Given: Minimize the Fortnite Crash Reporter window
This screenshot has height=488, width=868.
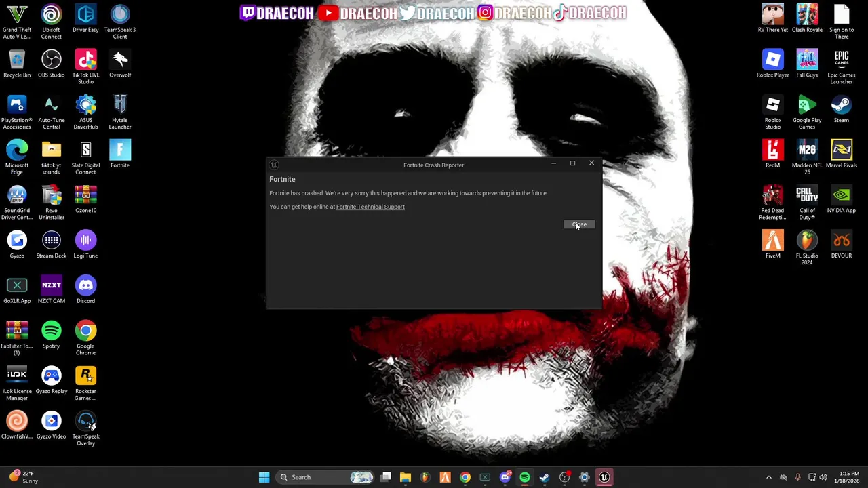Looking at the screenshot, I should [x=553, y=163].
